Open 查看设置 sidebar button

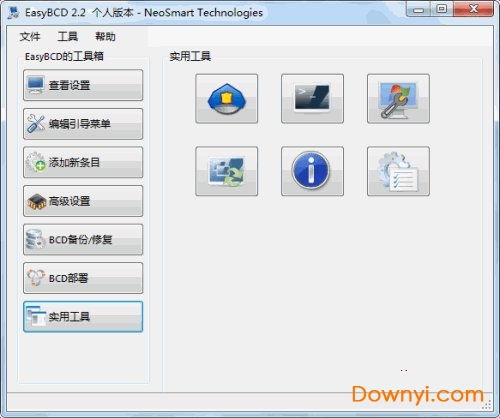[83, 85]
